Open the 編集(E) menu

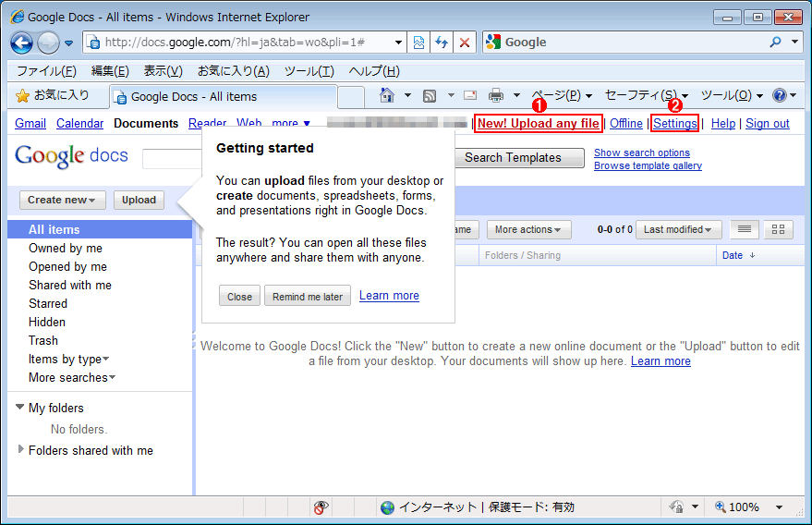pos(110,71)
